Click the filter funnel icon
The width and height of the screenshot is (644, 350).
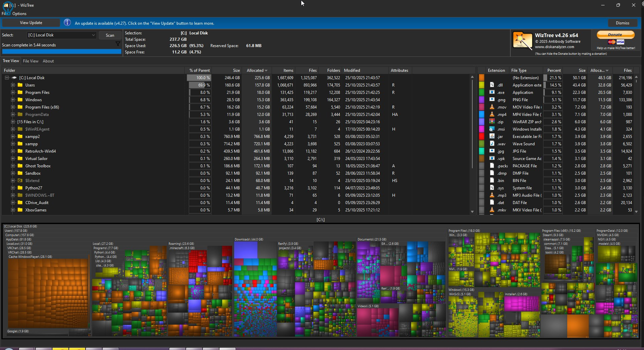click(x=118, y=44)
